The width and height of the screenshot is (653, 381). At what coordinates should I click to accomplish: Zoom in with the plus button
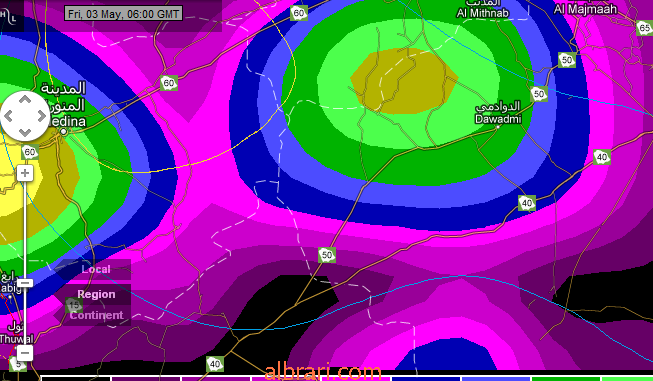coord(25,173)
